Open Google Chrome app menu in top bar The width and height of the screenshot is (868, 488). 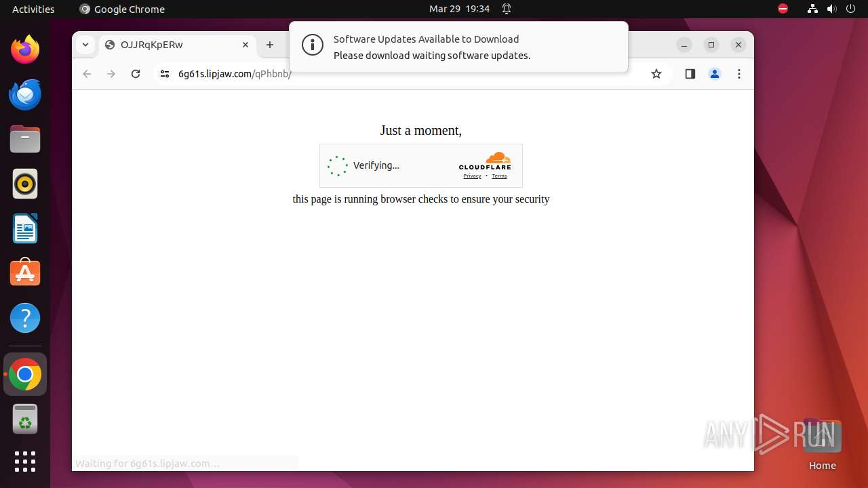tap(122, 9)
